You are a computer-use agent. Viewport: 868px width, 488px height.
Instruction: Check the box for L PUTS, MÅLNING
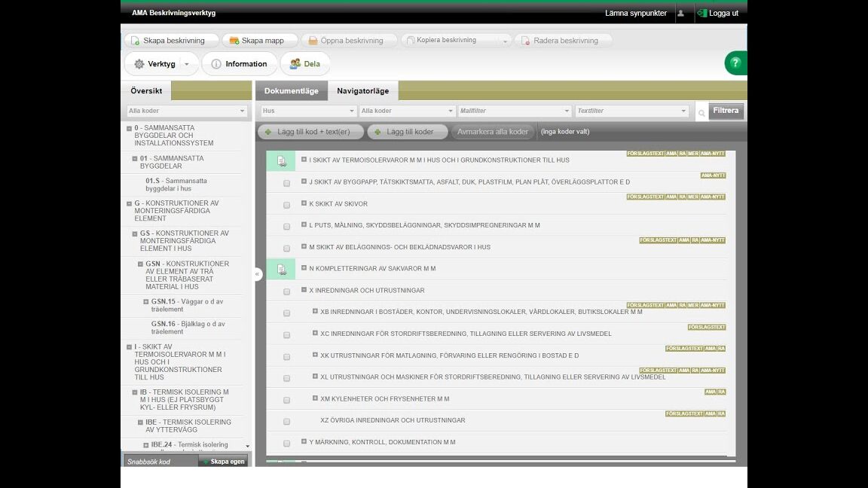point(287,226)
